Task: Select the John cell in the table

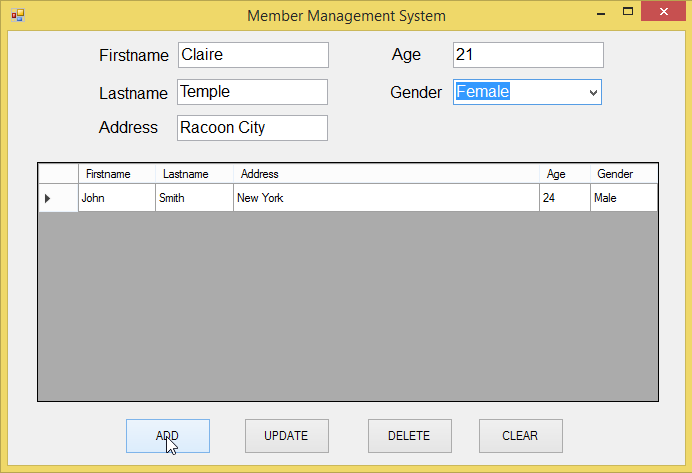Action: pos(116,198)
